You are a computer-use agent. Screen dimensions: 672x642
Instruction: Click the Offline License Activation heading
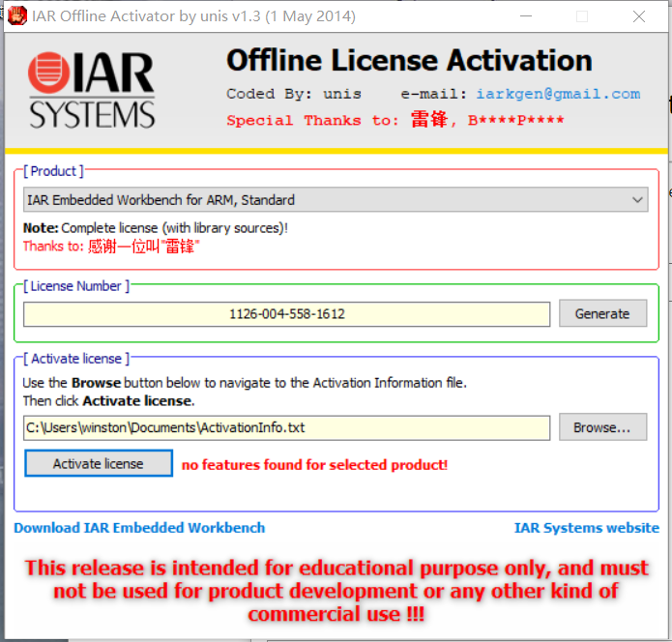click(409, 60)
